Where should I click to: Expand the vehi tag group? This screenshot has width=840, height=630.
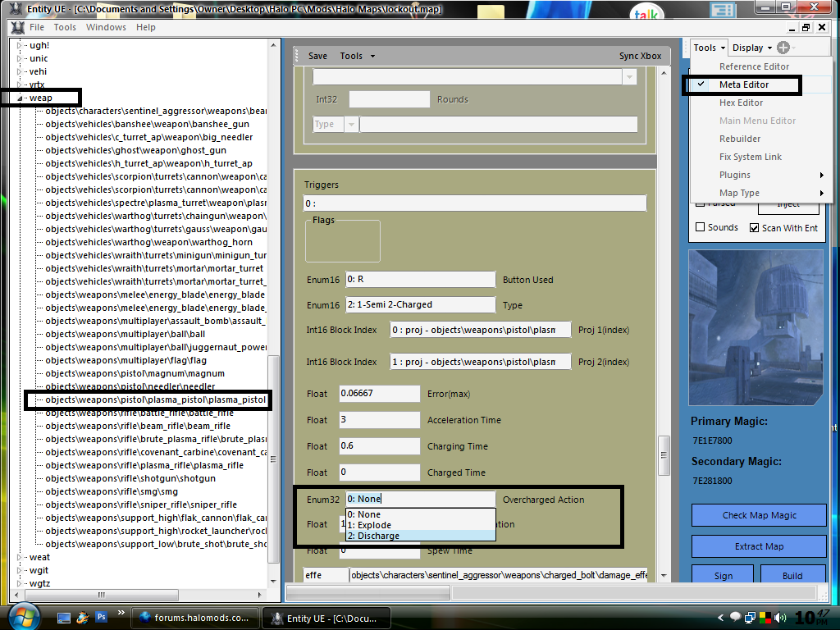point(20,72)
